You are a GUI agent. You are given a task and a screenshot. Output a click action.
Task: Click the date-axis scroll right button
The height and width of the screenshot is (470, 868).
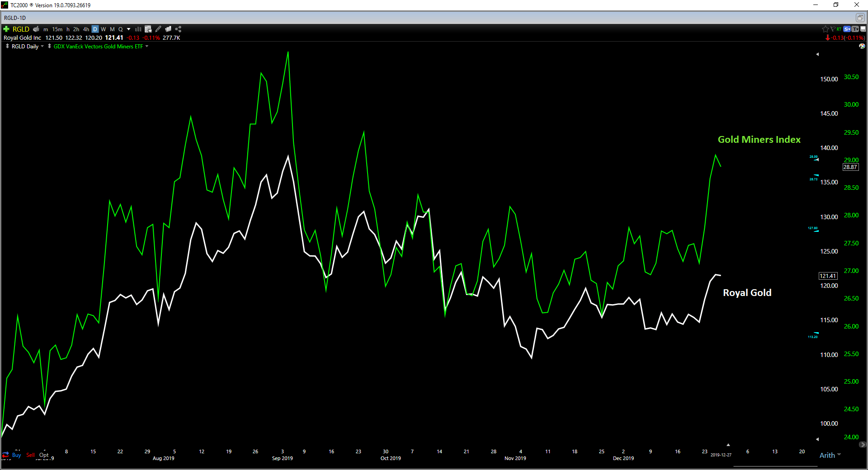point(863,445)
